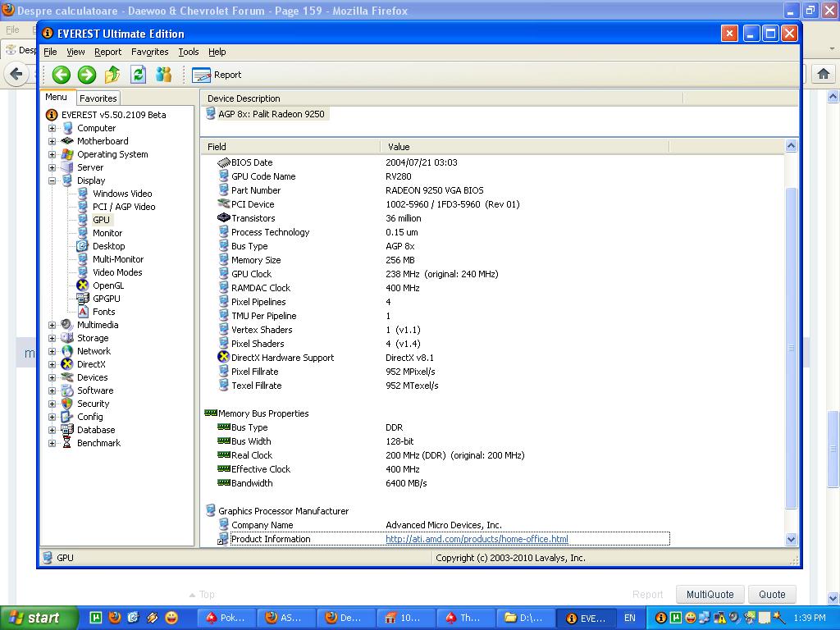Switch to the Menu tab

[57, 97]
